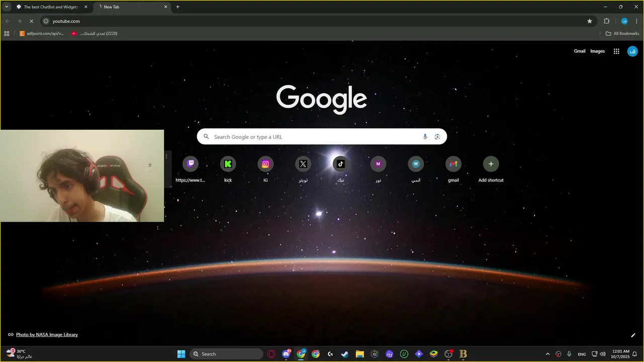Viewport: 644px width, 362px height.
Task: Bookmark this tab with the star icon
Action: tap(590, 21)
